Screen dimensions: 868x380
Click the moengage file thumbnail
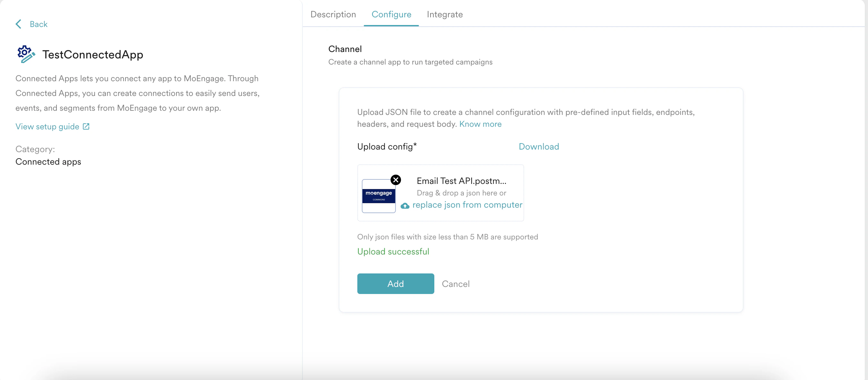pyautogui.click(x=379, y=196)
